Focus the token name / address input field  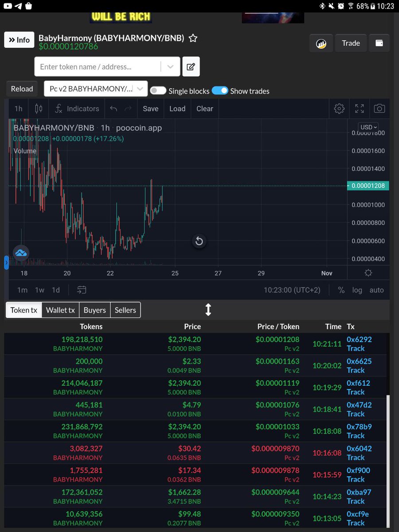tap(98, 67)
